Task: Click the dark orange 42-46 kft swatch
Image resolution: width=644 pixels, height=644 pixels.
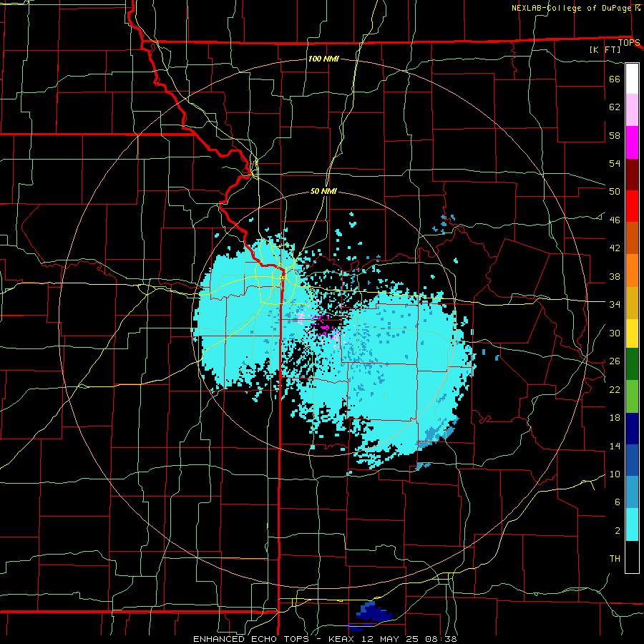Action: [x=632, y=238]
